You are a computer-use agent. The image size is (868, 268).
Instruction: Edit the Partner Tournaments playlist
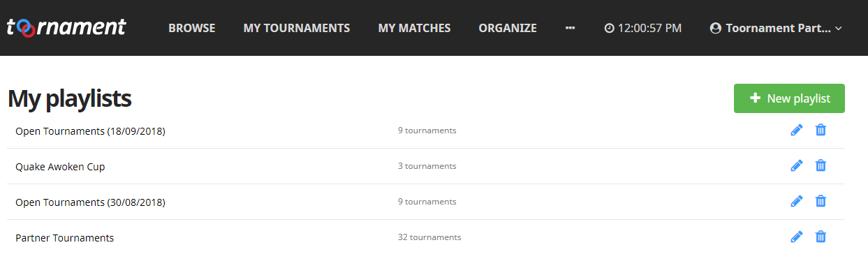(x=797, y=237)
